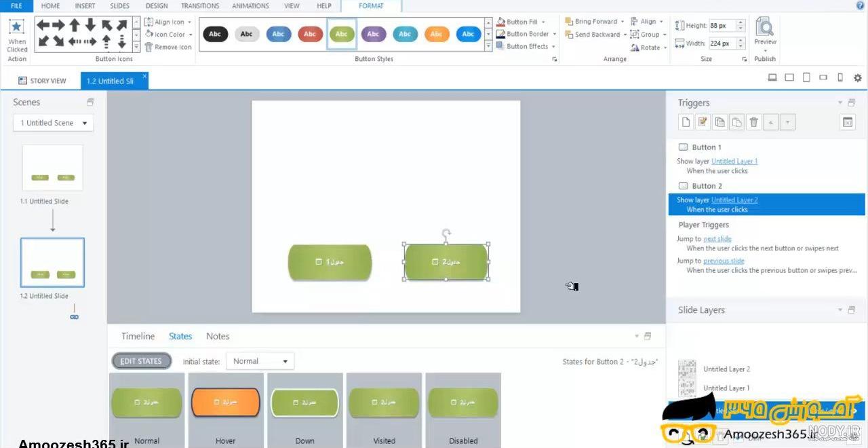Viewport: 868px width, 448px height.
Task: Click the EDIT STATES button
Action: (142, 361)
